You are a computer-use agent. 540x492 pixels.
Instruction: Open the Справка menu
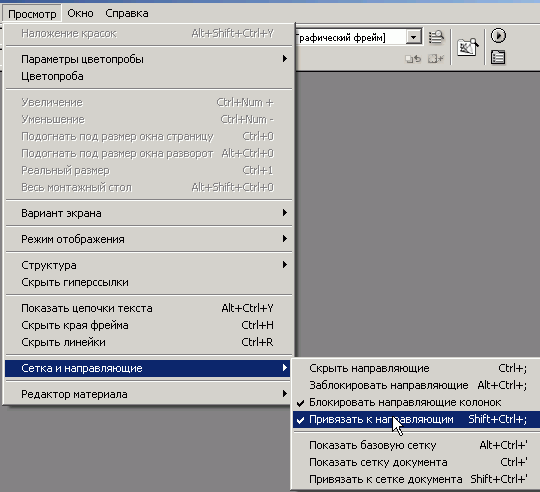point(127,13)
